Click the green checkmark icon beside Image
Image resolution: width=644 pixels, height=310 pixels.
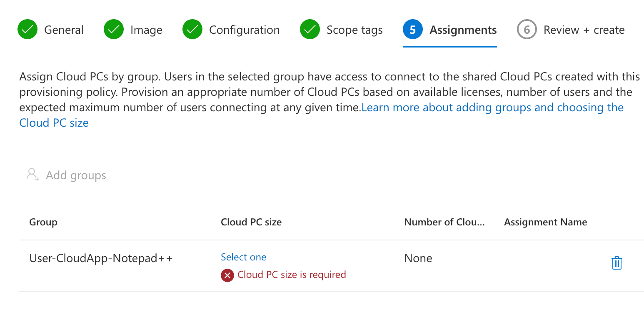coord(114,30)
